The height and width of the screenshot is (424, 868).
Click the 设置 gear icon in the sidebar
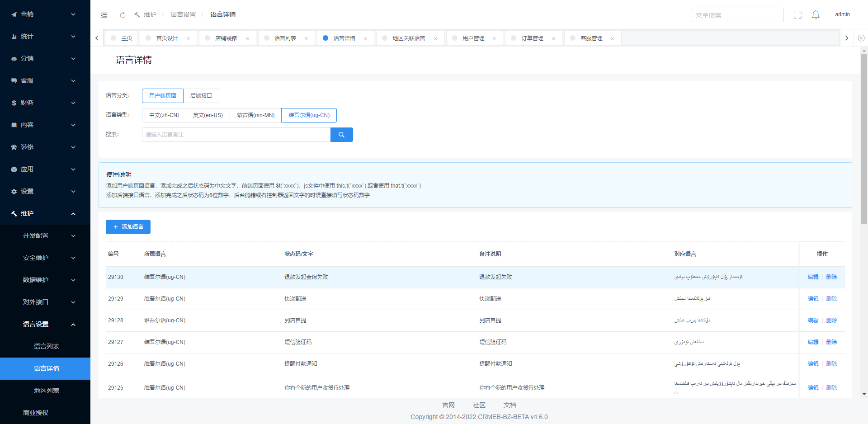pyautogui.click(x=14, y=192)
